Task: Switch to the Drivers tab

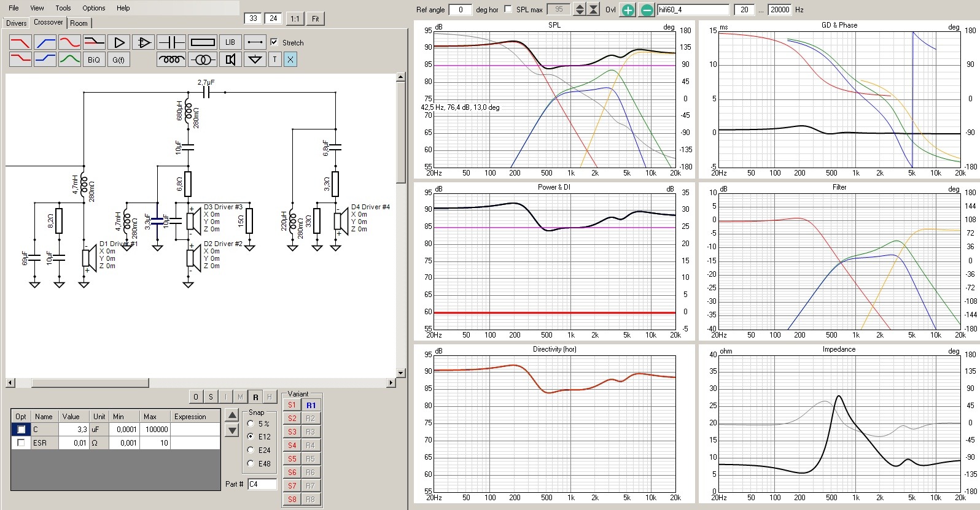Action: coord(16,23)
